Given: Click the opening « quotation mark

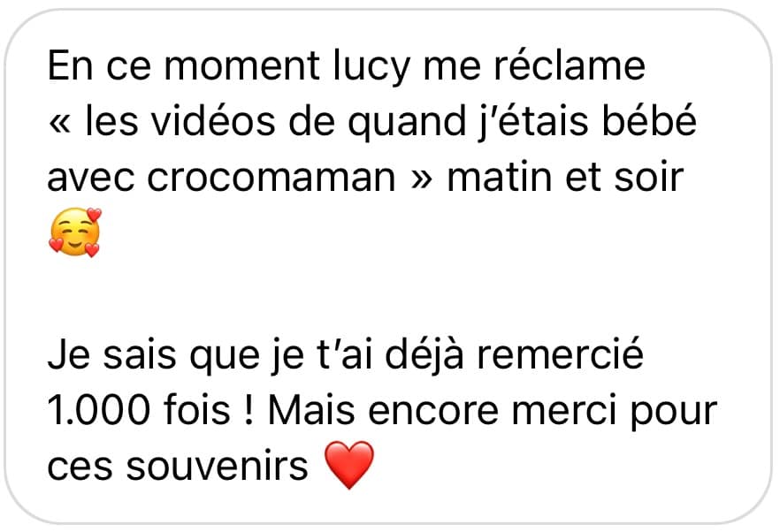Looking at the screenshot, I should (x=60, y=124).
